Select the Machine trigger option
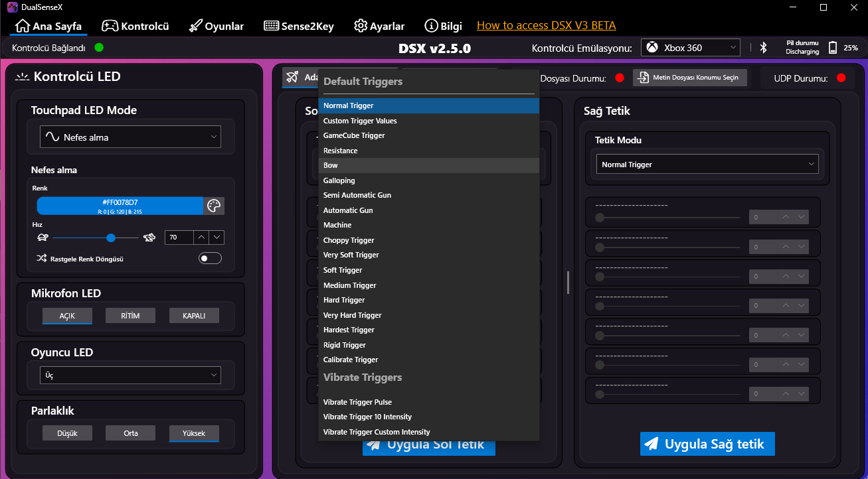This screenshot has width=868, height=479. tap(428, 225)
